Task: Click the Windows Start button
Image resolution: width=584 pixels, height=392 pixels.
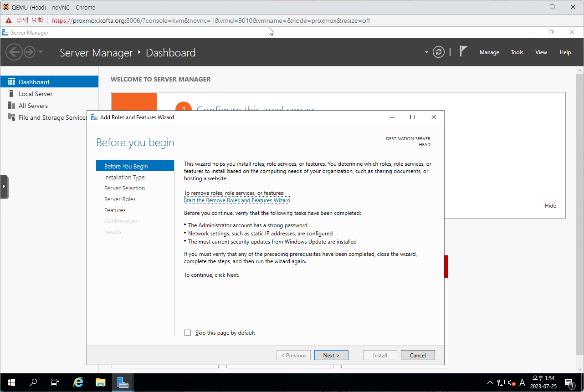Action: 11,382
